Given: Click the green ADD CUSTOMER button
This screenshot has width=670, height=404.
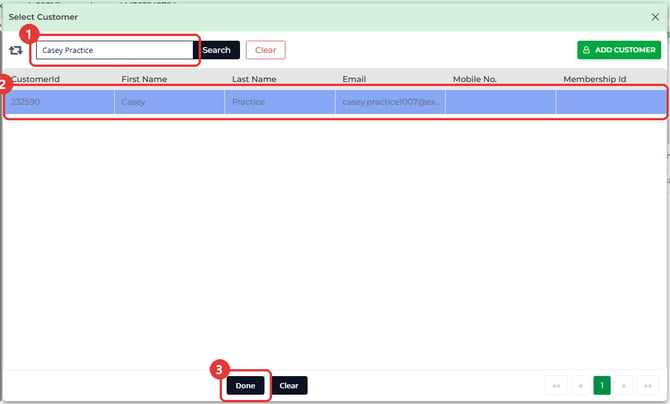Looking at the screenshot, I should tap(619, 50).
